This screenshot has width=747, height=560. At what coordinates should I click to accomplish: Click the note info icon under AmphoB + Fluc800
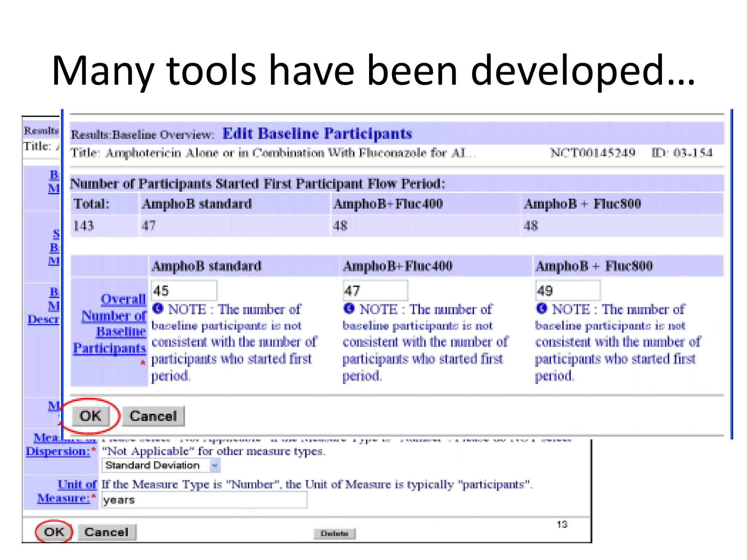click(x=542, y=308)
